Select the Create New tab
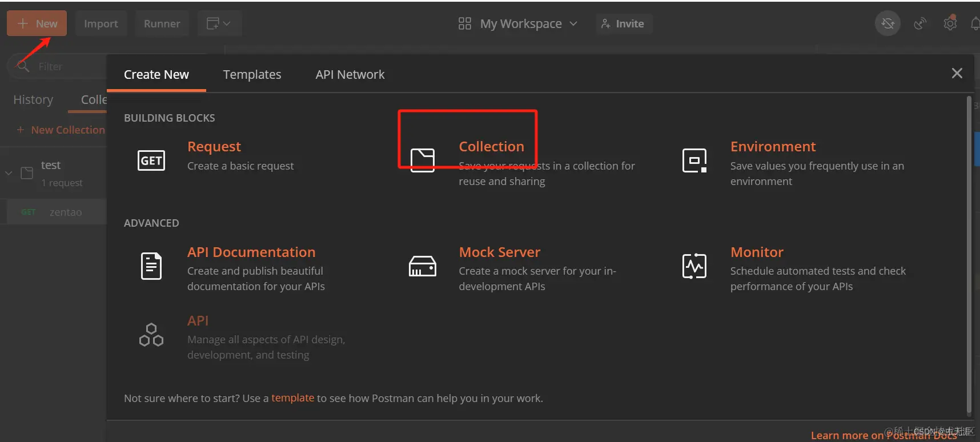Image resolution: width=980 pixels, height=442 pixels. pyautogui.click(x=156, y=74)
